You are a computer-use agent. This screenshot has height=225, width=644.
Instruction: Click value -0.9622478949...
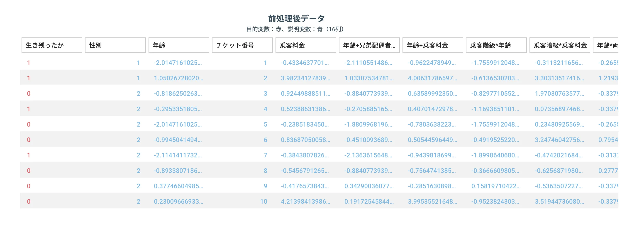(432, 63)
